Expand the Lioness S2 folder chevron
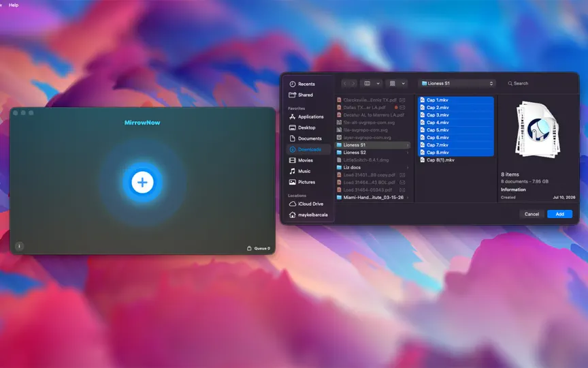This screenshot has height=368, width=588. click(x=408, y=153)
